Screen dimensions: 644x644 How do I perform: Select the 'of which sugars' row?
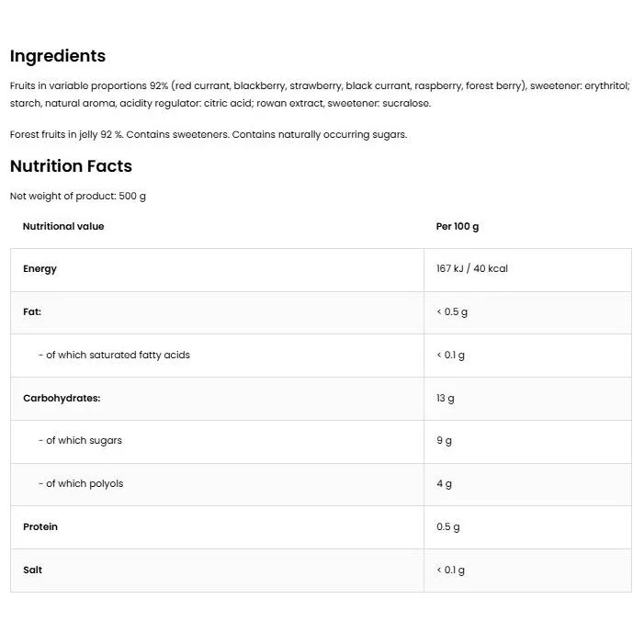tap(321, 442)
